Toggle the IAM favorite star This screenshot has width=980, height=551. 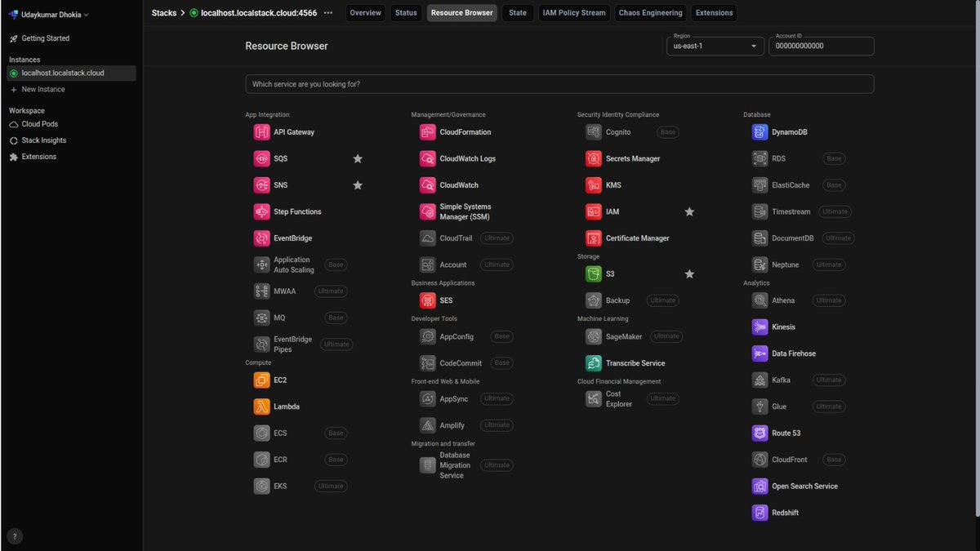click(x=689, y=211)
